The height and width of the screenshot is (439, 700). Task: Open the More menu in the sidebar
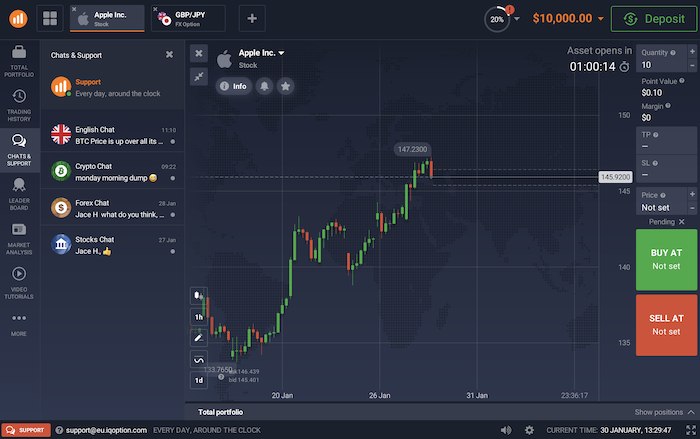coord(19,325)
